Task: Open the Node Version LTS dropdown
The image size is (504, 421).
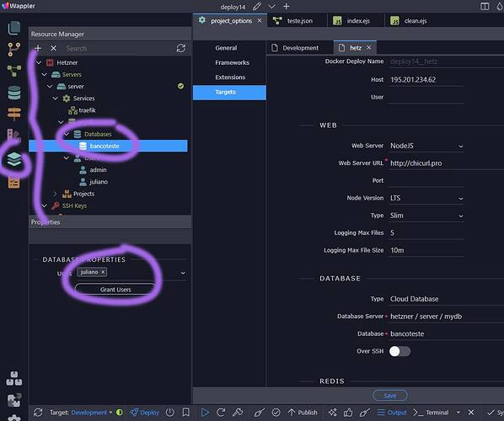Action: (x=426, y=198)
